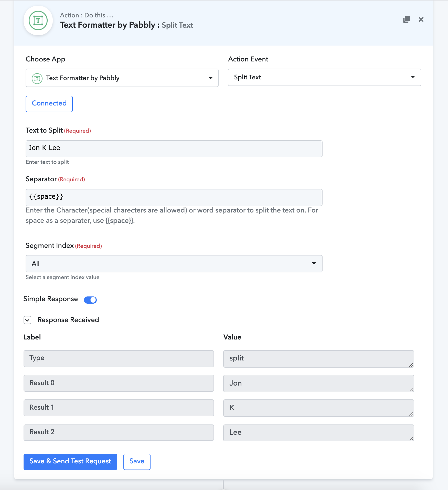Click the Value column header
Viewport: 448px width, 490px height.
(x=232, y=337)
